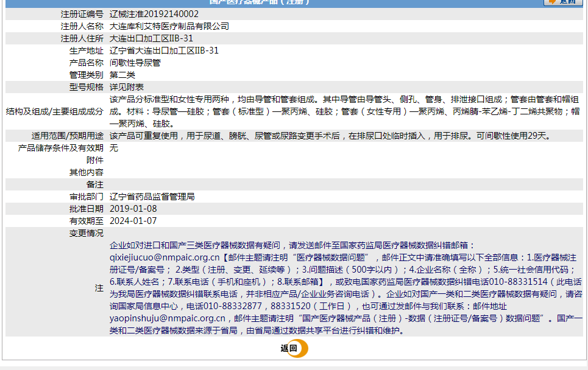Click the phone number 010-88332877

coord(233,306)
